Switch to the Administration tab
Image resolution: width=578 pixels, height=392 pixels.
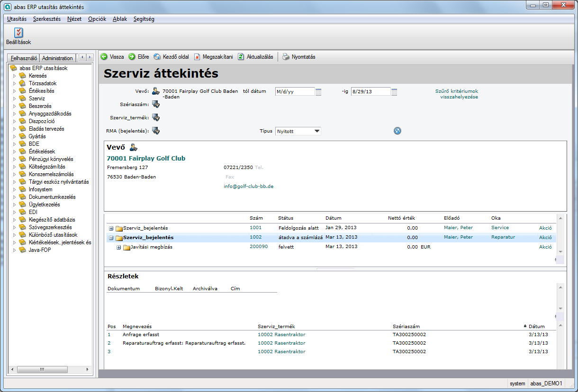[57, 58]
